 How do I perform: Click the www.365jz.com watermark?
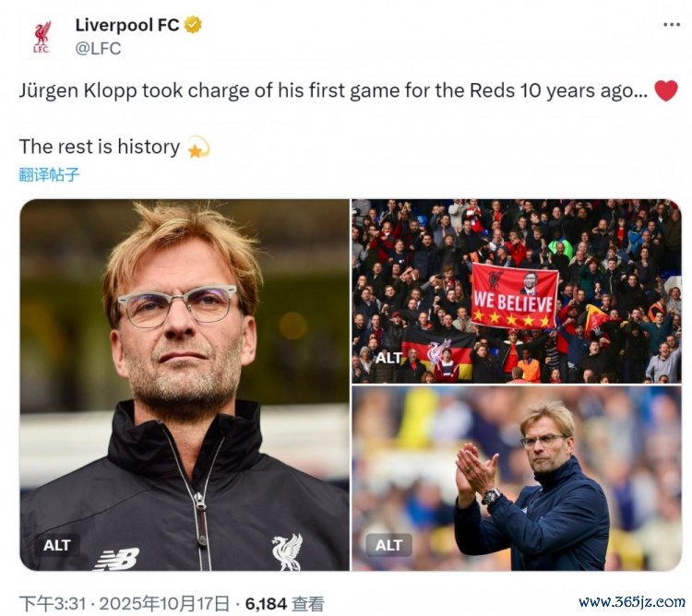[x=631, y=601]
